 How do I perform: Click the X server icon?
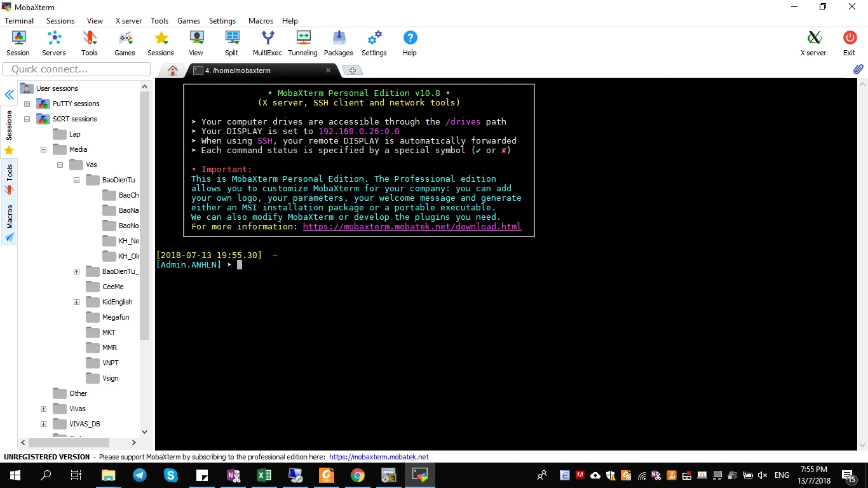click(x=813, y=43)
